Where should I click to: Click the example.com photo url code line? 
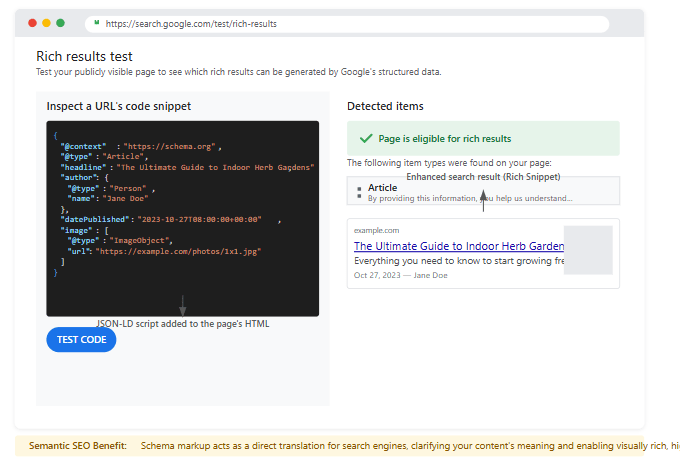(164, 251)
